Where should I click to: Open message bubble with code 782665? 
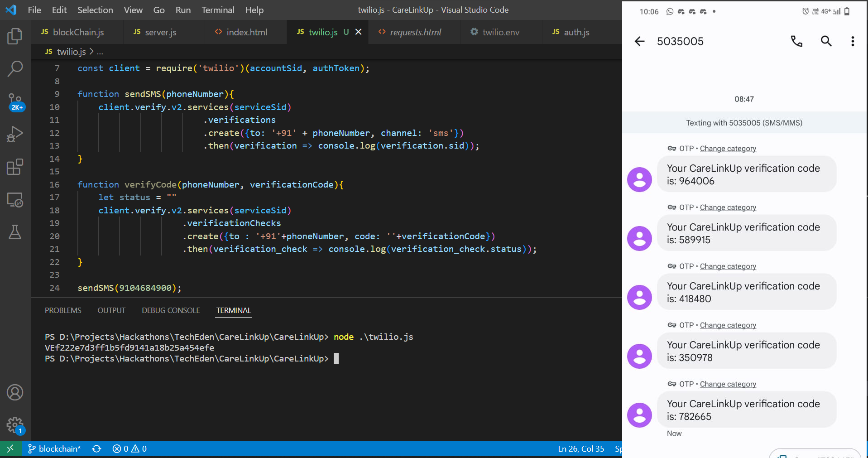click(746, 410)
